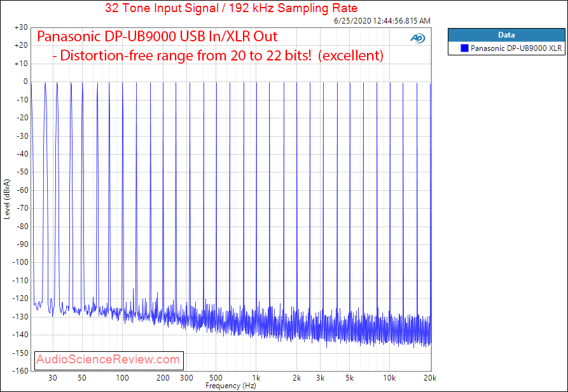Click the 500 Hz frequency axis tick label
Screen dimensions: 568x392
(x=216, y=378)
